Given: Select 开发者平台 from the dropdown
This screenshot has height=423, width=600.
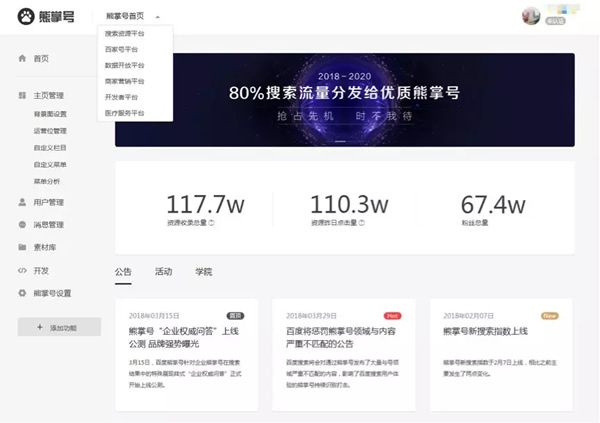Looking at the screenshot, I should [121, 97].
